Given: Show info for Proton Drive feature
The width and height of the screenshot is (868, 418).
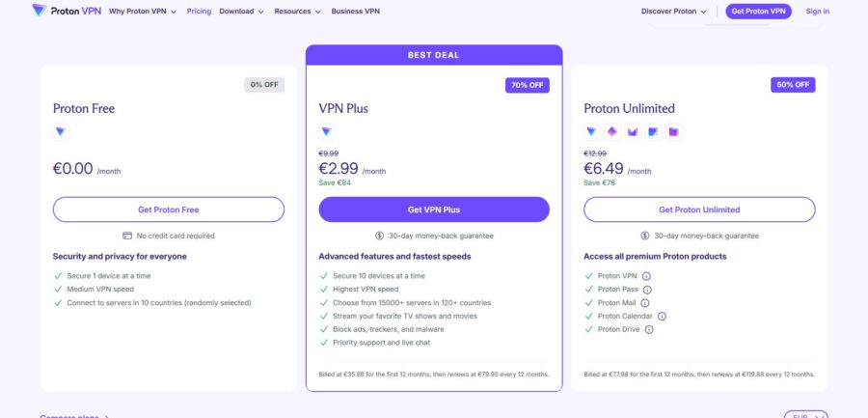Looking at the screenshot, I should 649,329.
